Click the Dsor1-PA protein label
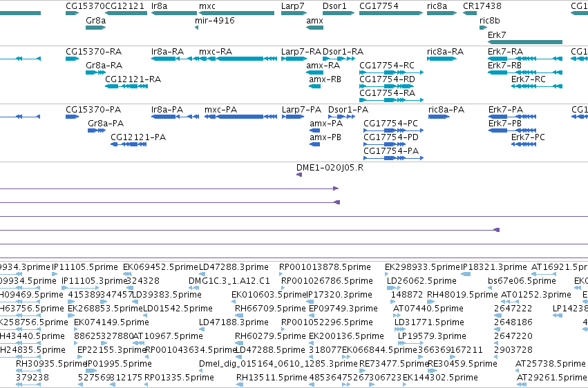This screenshot has height=388, width=588. [x=348, y=109]
